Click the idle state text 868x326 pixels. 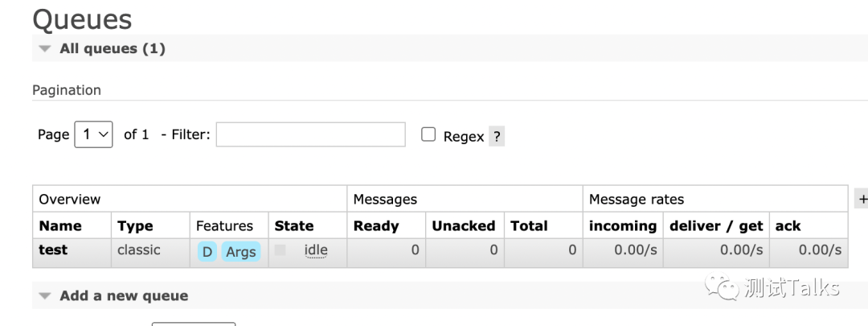(x=316, y=250)
